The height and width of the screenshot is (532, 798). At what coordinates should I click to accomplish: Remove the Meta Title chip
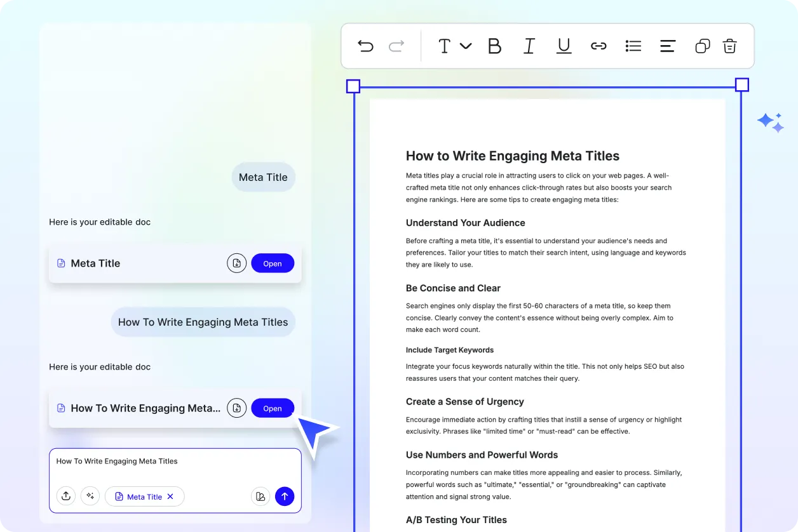pyautogui.click(x=170, y=496)
